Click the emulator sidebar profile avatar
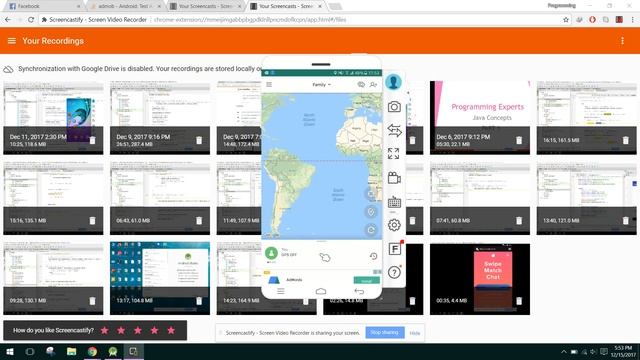The image size is (640, 360). tap(393, 82)
